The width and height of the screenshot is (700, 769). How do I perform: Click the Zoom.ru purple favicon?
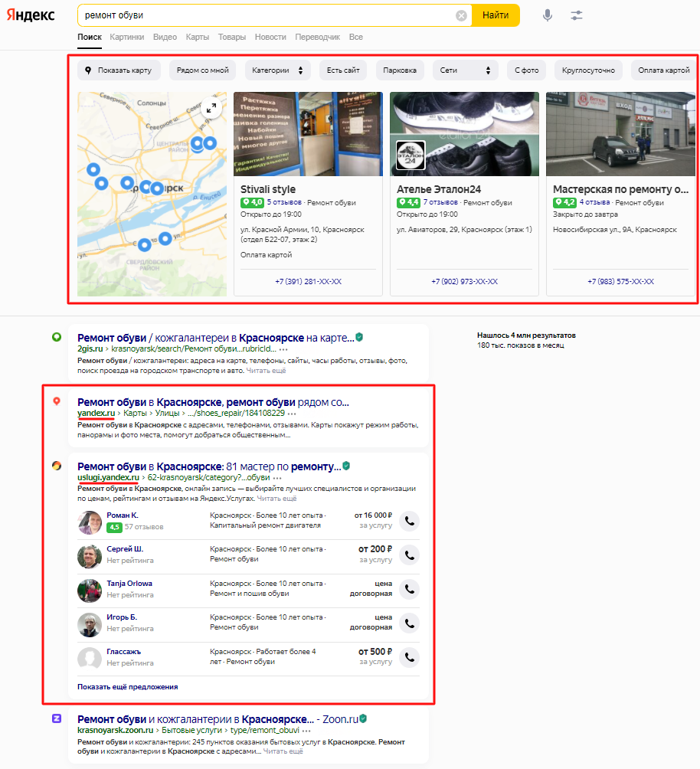point(57,718)
